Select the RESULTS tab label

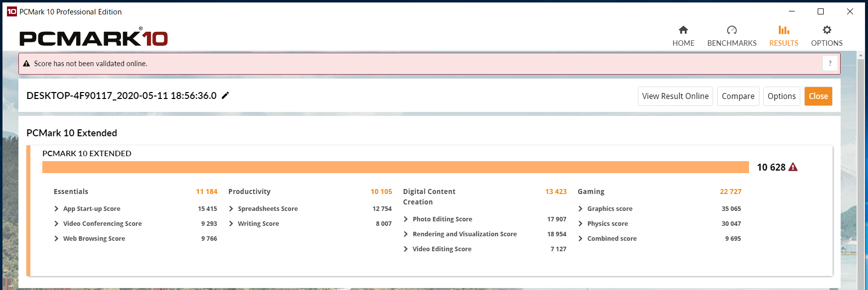(x=784, y=43)
